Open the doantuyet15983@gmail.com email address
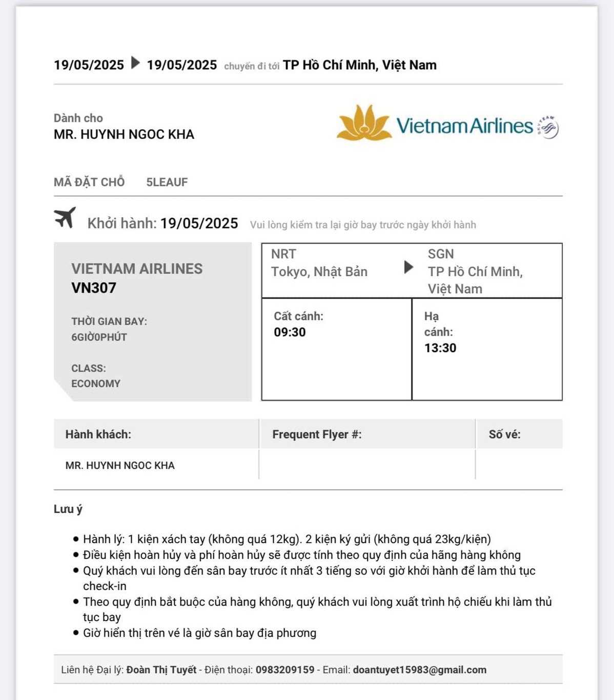 [x=419, y=670]
